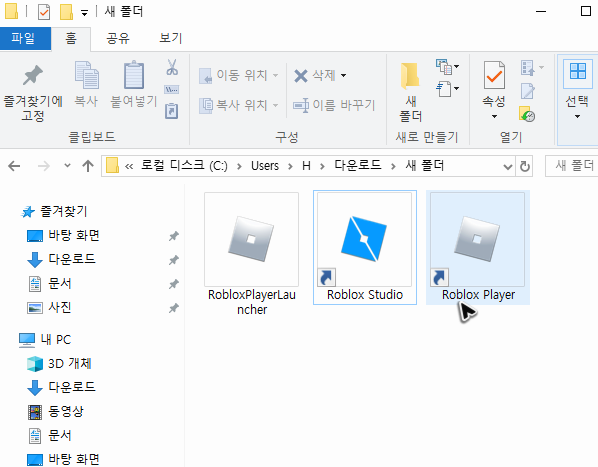Open pinned 바탕 화면 under 즐겨찾기
This screenshot has height=467, width=598.
(63, 236)
